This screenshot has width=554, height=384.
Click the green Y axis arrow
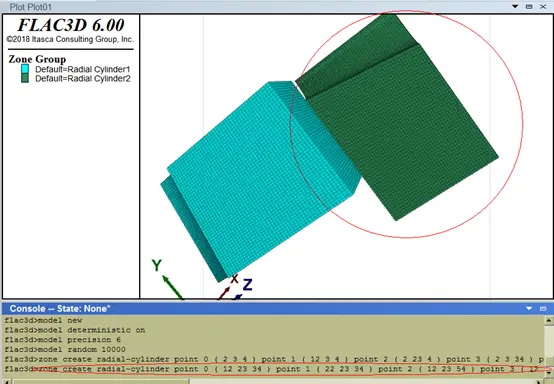point(172,287)
